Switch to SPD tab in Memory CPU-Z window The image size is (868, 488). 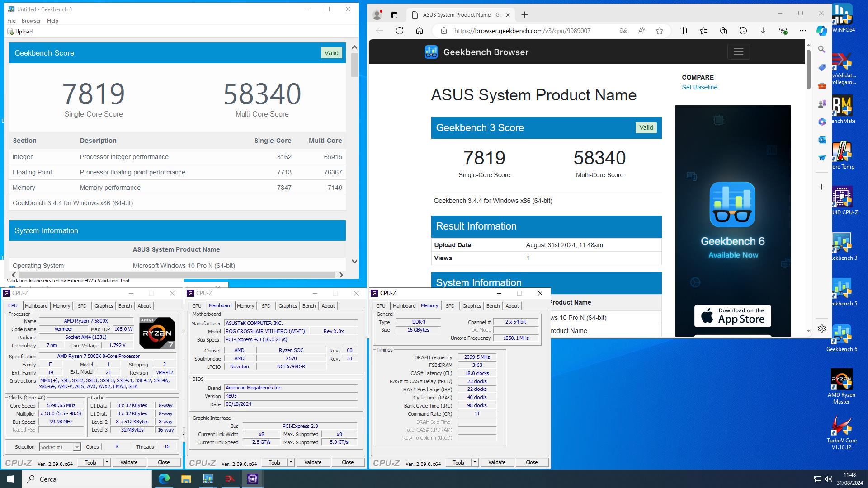450,306
